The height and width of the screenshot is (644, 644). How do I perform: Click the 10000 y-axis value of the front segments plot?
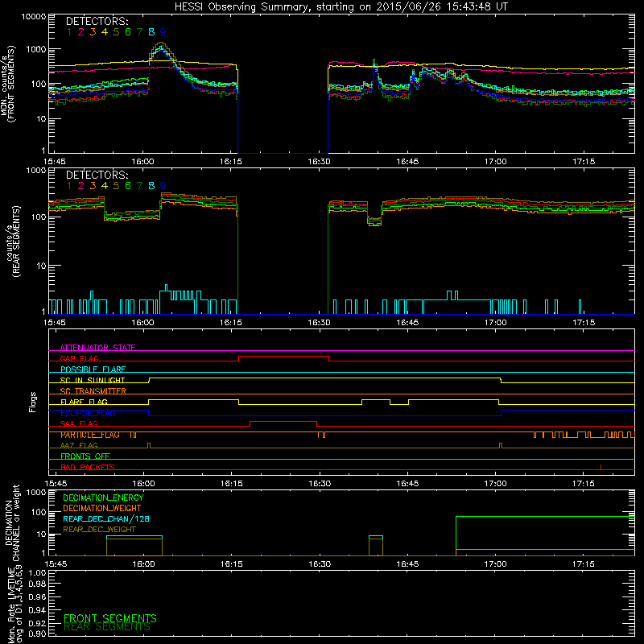point(34,17)
